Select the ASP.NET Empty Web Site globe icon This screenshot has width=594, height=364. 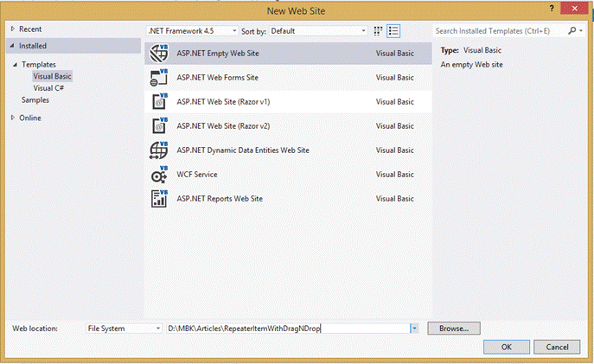coord(159,53)
